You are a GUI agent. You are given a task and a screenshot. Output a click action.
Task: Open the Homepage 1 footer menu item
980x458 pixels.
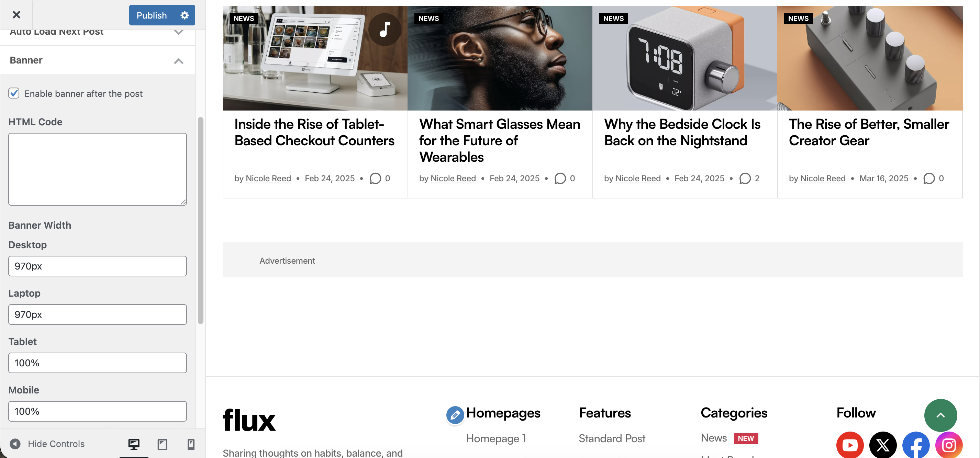(496, 438)
